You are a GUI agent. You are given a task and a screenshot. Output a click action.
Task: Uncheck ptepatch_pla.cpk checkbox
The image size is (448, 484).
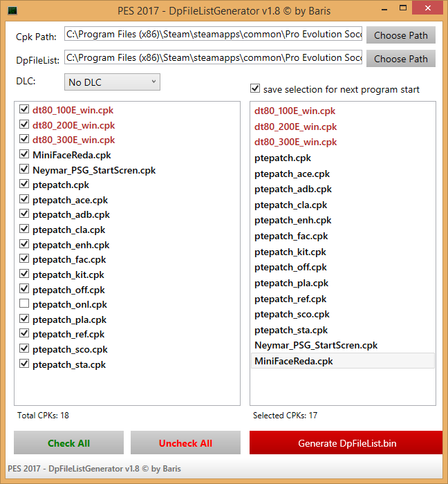coord(24,319)
